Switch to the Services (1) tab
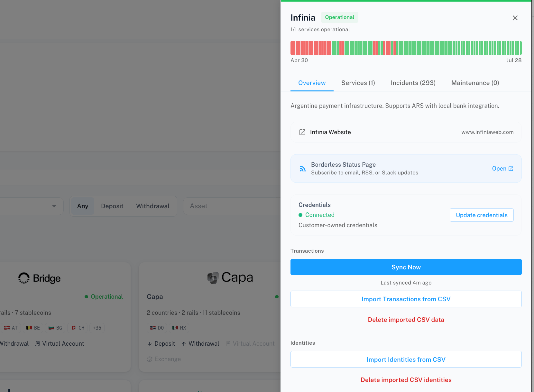This screenshot has width=534, height=392. click(x=358, y=83)
